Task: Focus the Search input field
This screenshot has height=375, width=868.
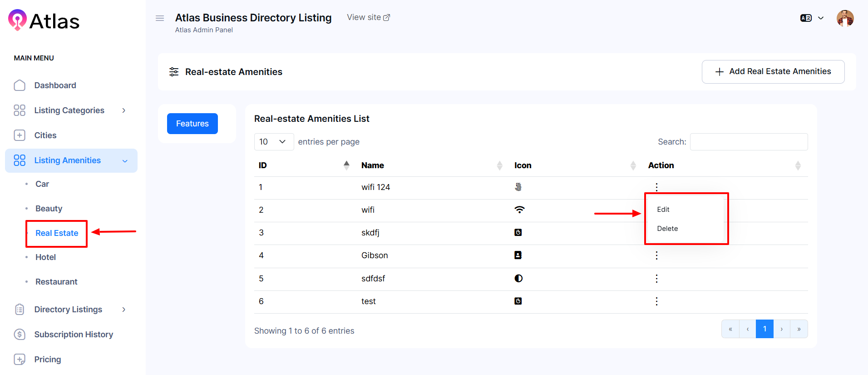Action: tap(749, 142)
